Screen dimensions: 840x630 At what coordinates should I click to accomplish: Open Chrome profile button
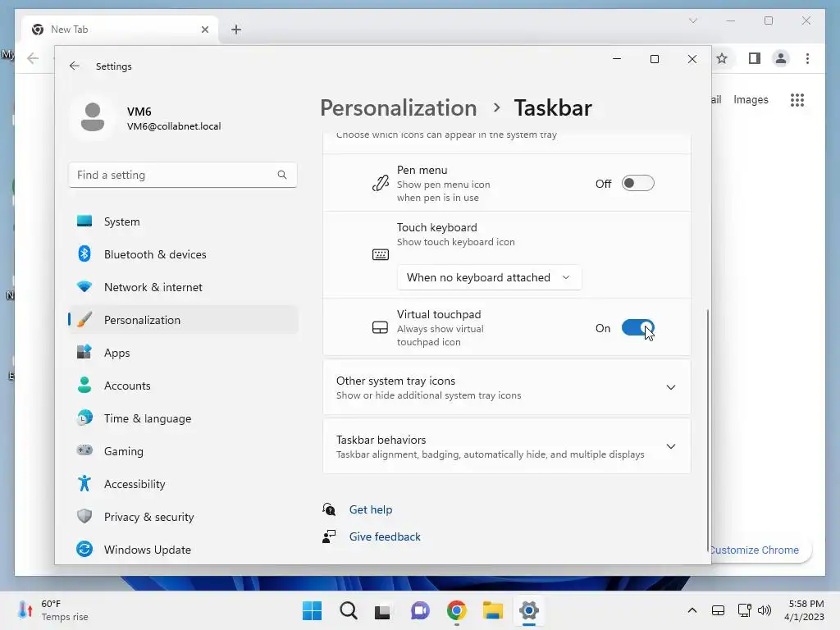pyautogui.click(x=781, y=58)
